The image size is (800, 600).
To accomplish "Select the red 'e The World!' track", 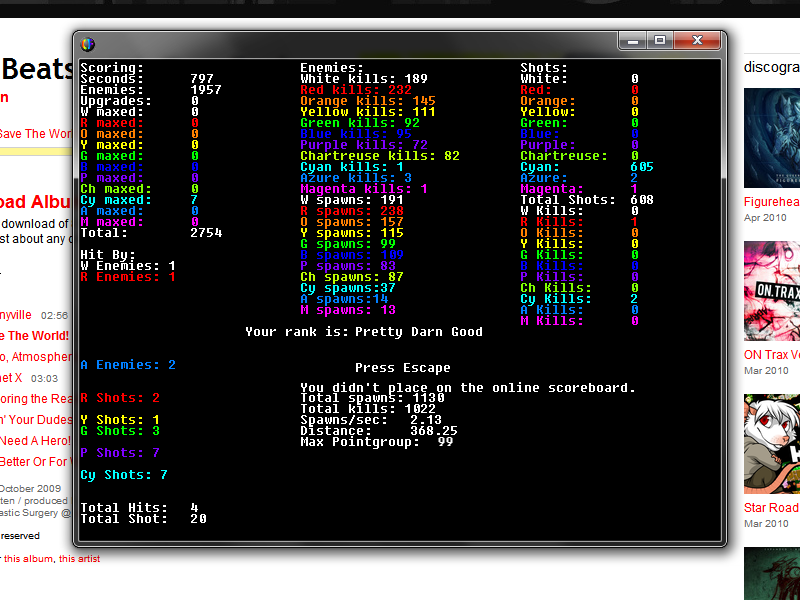I will tap(35, 336).
